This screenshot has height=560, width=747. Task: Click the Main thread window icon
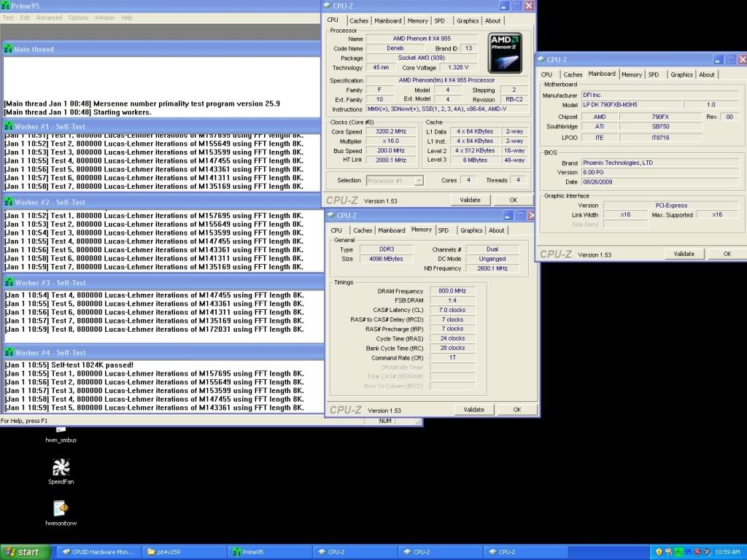click(x=8, y=49)
